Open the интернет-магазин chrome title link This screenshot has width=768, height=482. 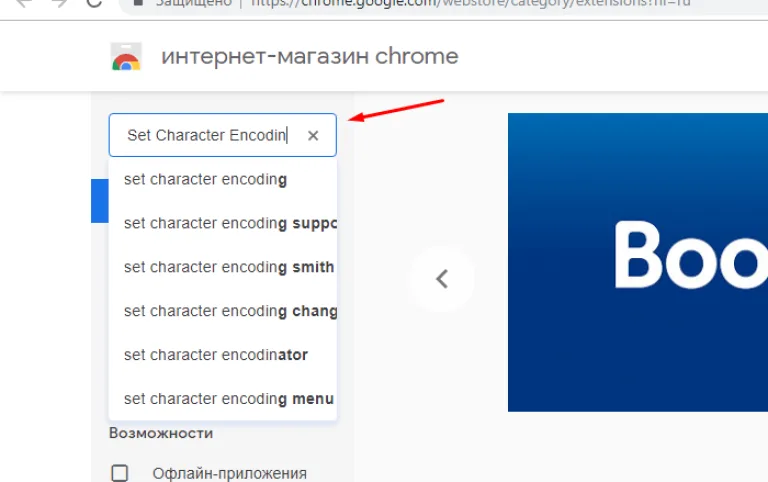point(310,56)
